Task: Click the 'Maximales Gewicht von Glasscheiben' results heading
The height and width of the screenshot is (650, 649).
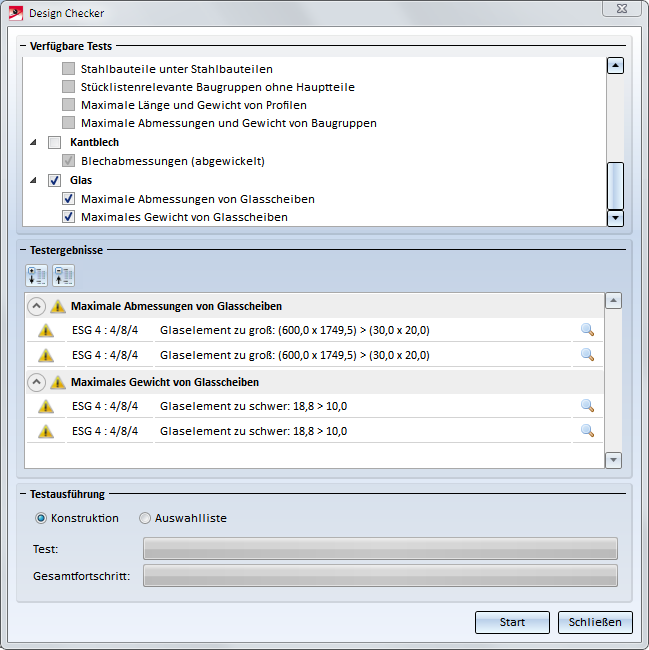Action: pos(165,382)
